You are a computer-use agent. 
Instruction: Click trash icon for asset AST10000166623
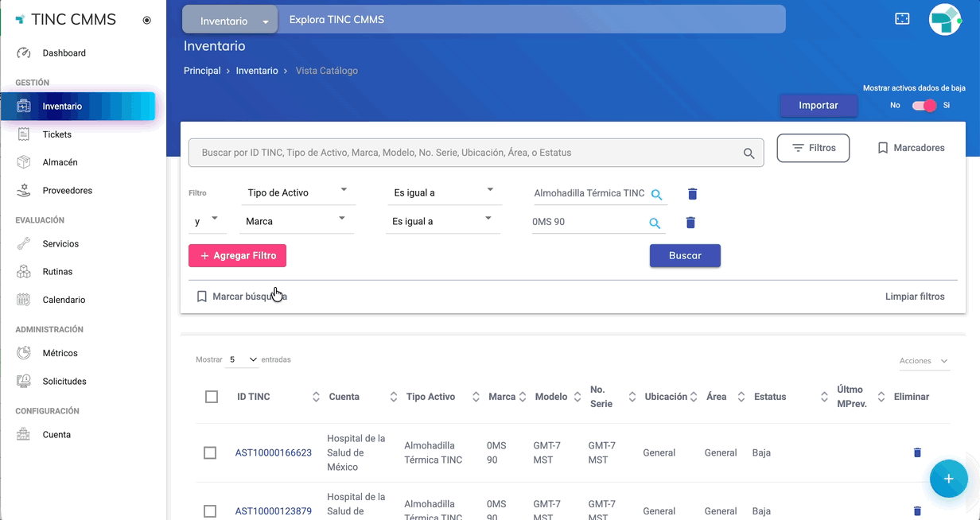point(917,452)
